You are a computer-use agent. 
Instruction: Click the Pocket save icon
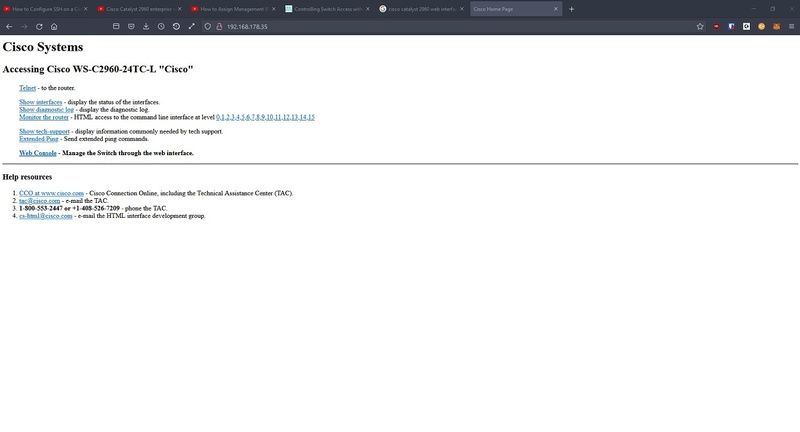(131, 27)
